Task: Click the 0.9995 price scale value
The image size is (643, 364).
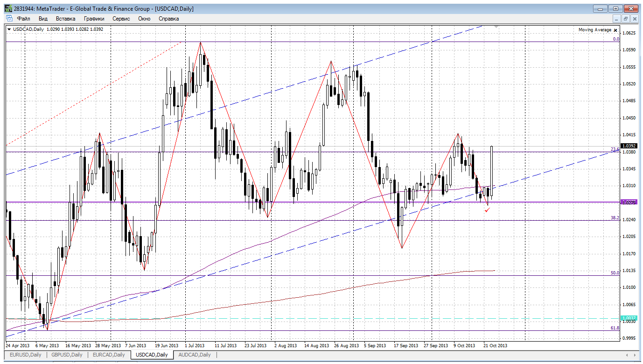Action: (x=630, y=338)
